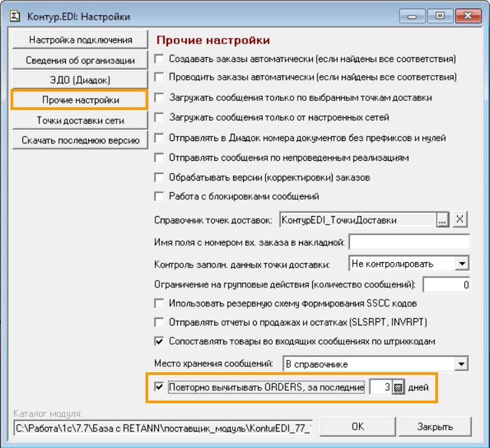Screen dimensions: 490x448
Task: Enable Проводить заказы автоматически checkbox
Action: point(159,77)
